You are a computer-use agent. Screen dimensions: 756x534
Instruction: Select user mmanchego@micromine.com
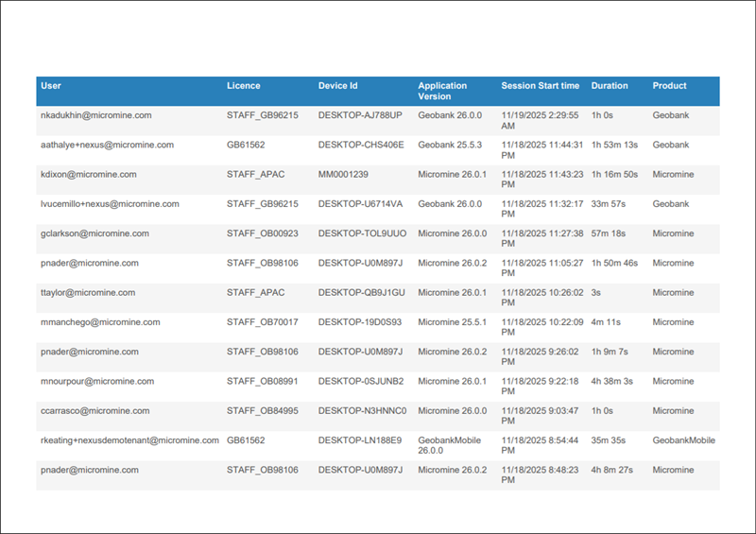pos(100,322)
